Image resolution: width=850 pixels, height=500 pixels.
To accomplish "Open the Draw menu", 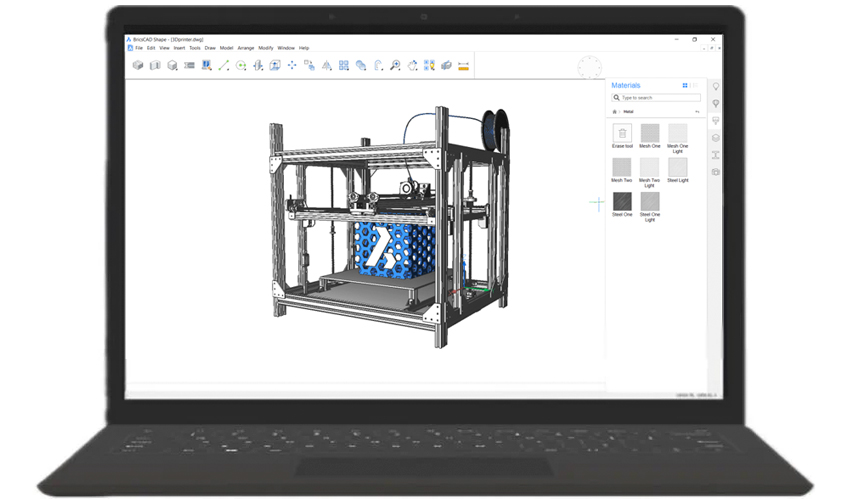I will 210,47.
